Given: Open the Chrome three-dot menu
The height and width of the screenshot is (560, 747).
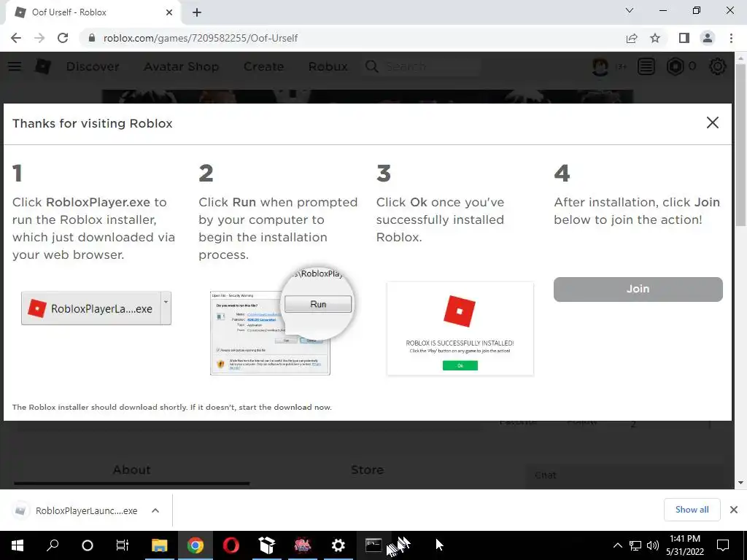Looking at the screenshot, I should [x=731, y=38].
